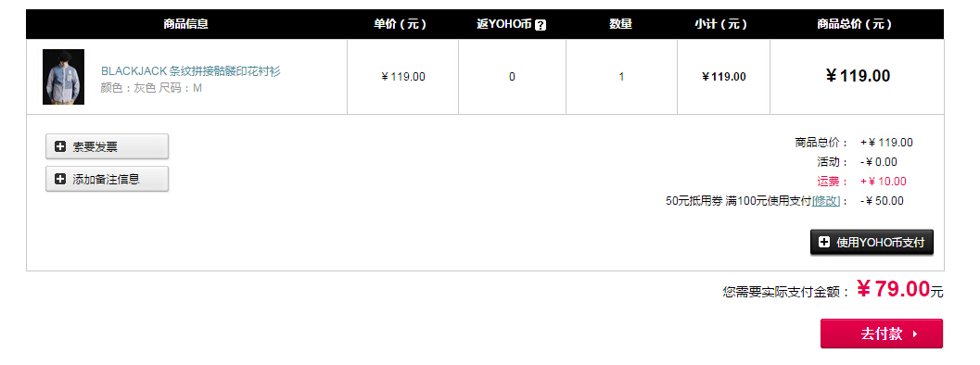Click 修改 link to change coupon
Screen dimensions: 980x365
(825, 201)
